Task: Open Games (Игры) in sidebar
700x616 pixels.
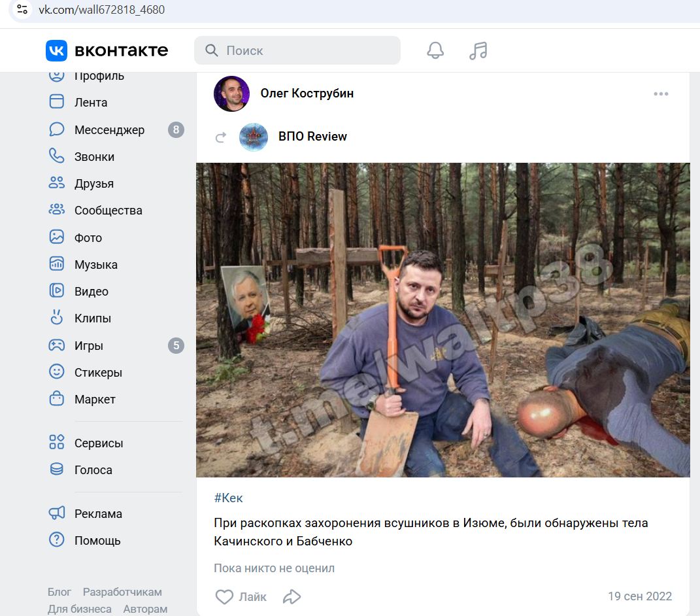Action: [88, 346]
